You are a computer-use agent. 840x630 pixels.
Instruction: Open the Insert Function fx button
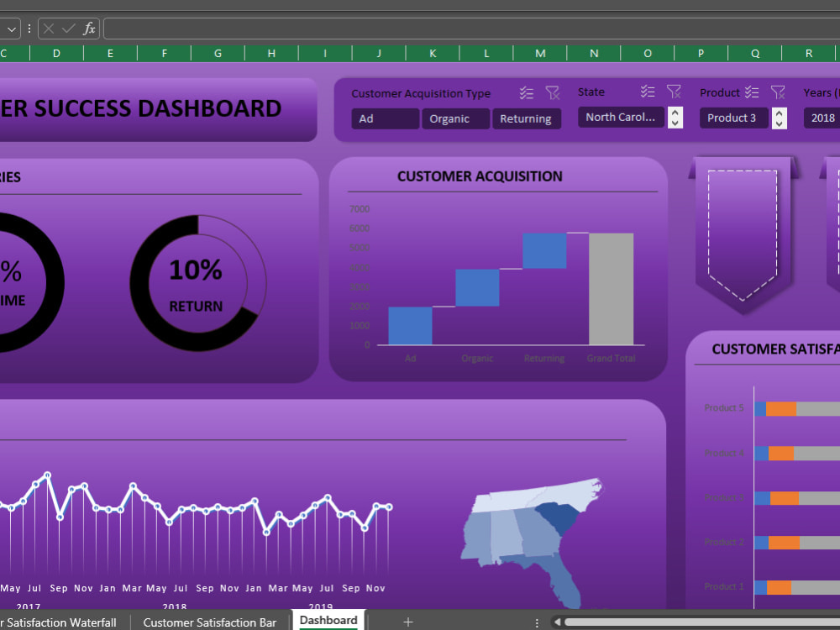89,29
